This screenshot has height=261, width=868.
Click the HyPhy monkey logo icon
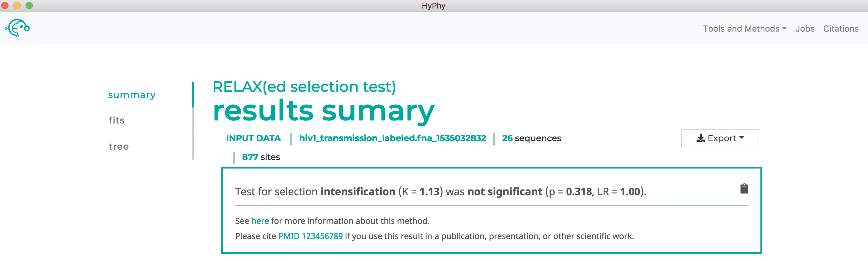click(x=17, y=28)
